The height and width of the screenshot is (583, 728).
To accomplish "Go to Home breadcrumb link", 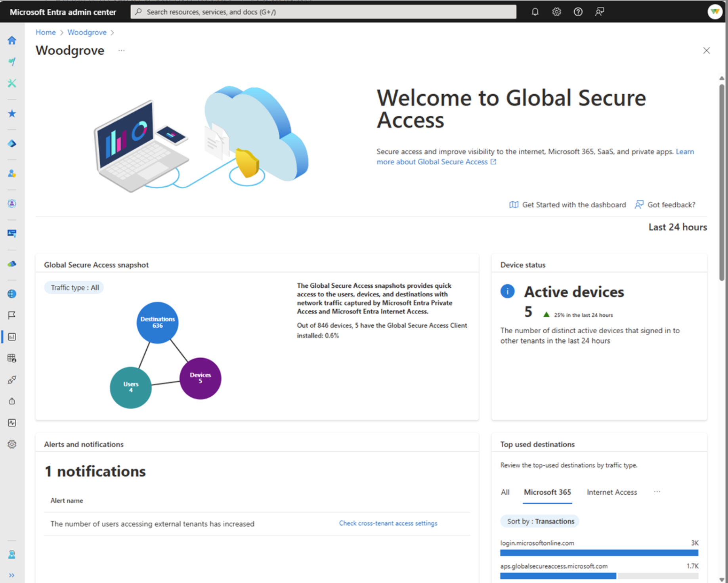I will pyautogui.click(x=46, y=32).
